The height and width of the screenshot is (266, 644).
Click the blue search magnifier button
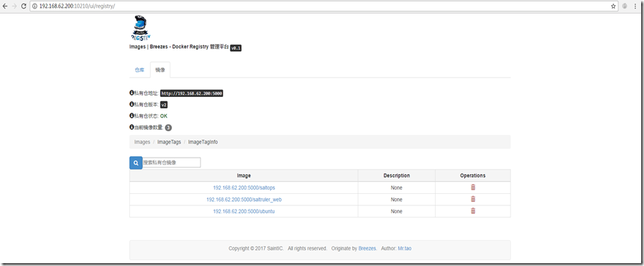[x=136, y=163]
